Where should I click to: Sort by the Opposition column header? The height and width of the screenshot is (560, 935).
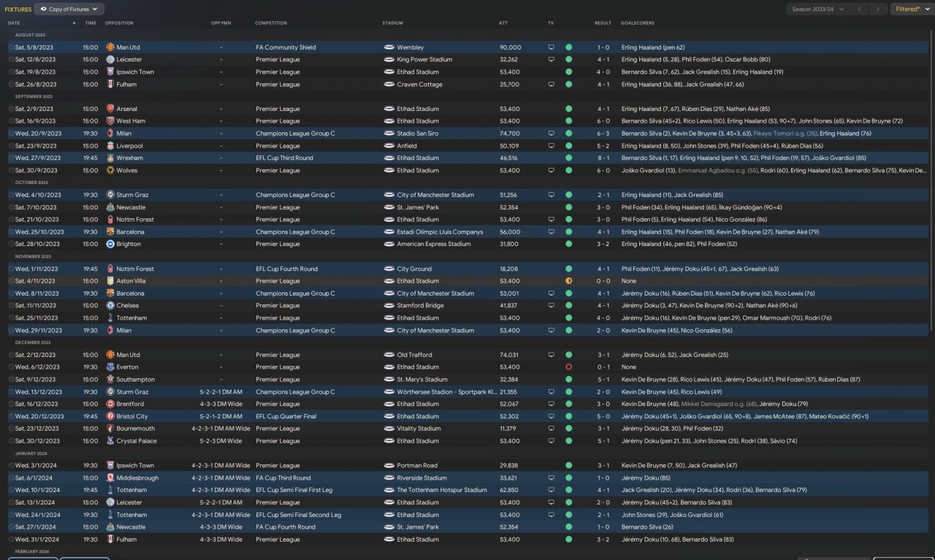pos(119,23)
